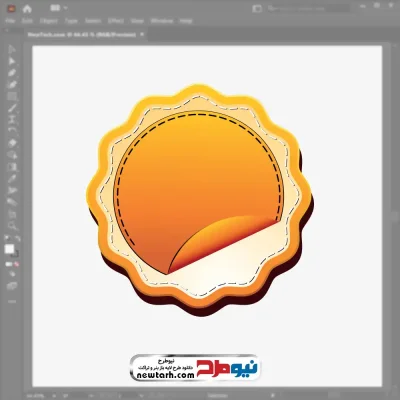Select the Direct Selection tool

12,61
